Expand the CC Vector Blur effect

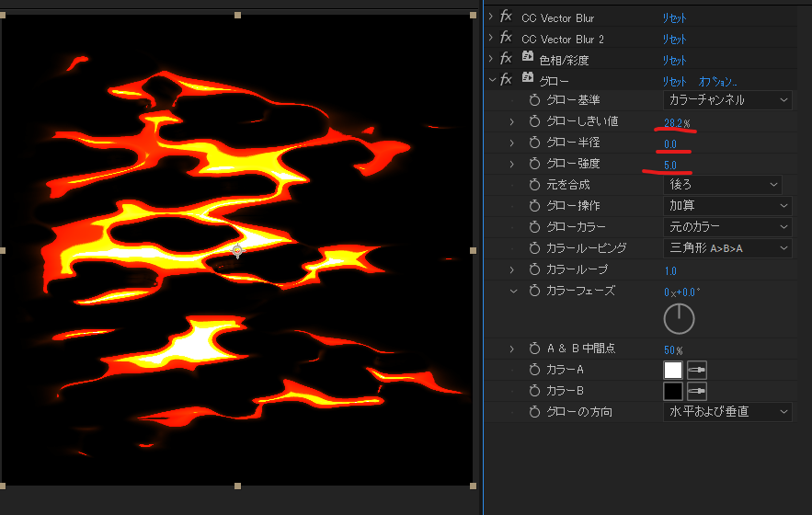point(491,17)
